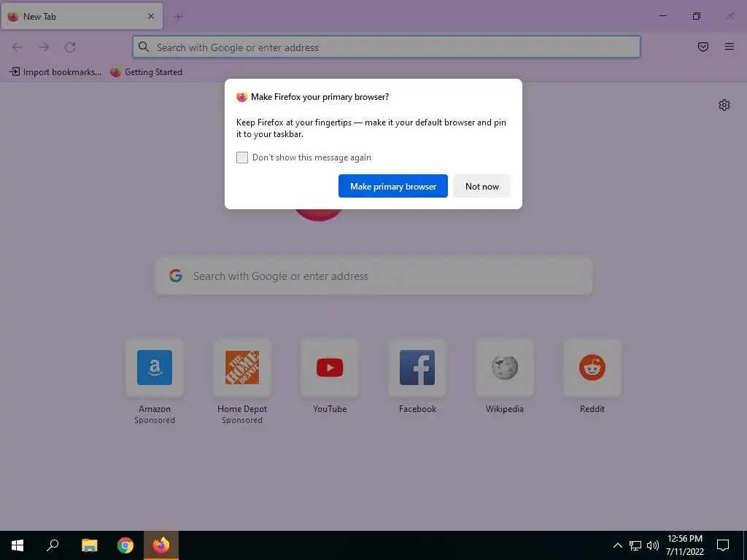This screenshot has height=560, width=747.
Task: Open the Amazon sponsored shortcut
Action: [x=155, y=367]
